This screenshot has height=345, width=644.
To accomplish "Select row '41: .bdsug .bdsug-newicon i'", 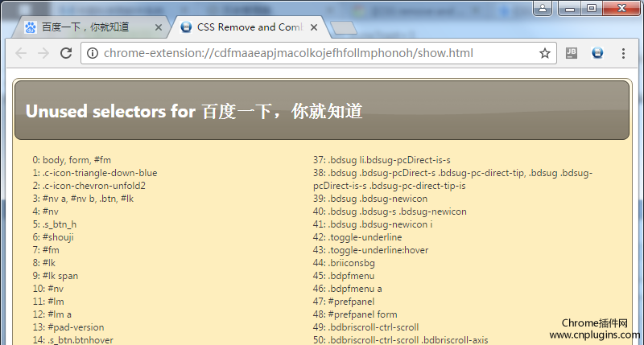I will coord(373,224).
